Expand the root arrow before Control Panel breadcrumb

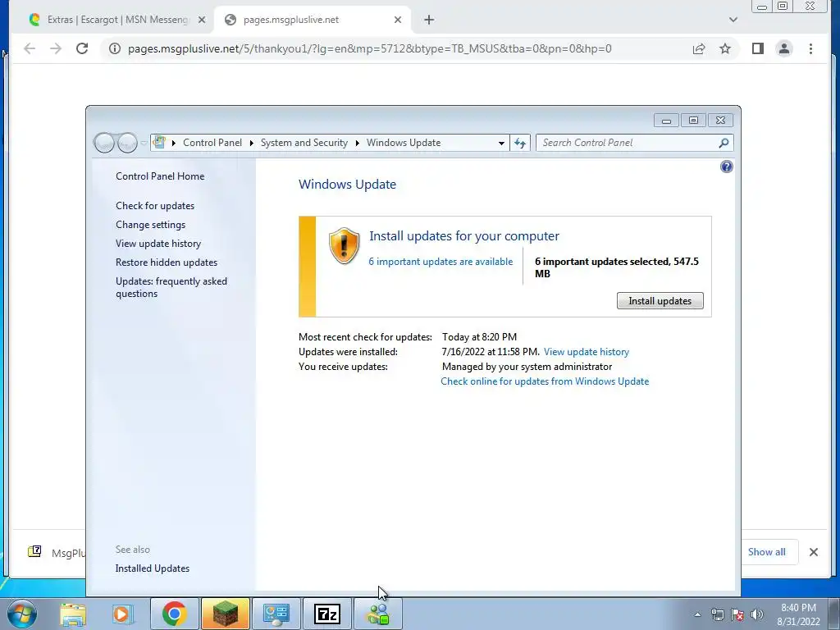(174, 143)
